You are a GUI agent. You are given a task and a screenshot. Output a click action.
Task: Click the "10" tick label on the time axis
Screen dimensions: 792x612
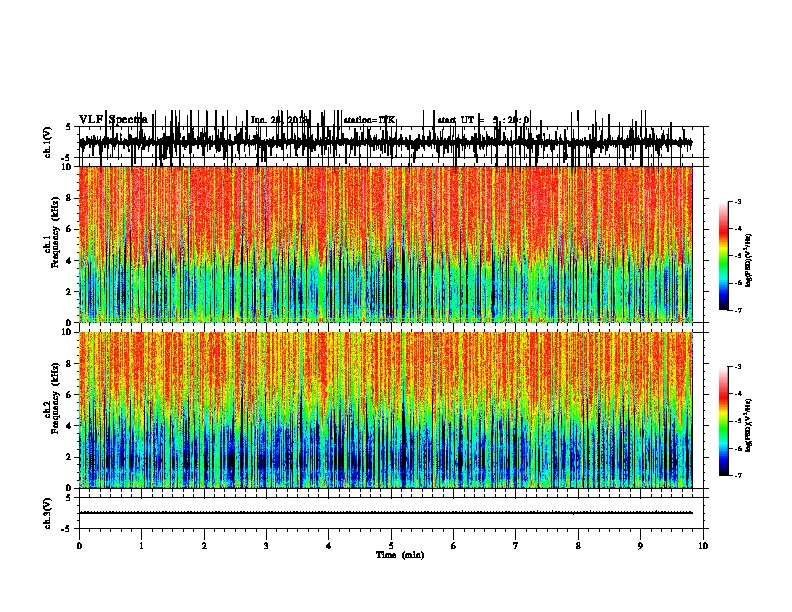coord(703,546)
